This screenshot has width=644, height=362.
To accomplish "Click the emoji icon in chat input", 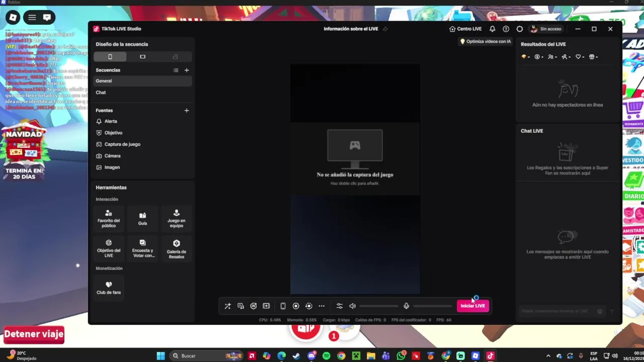I will pyautogui.click(x=600, y=311).
